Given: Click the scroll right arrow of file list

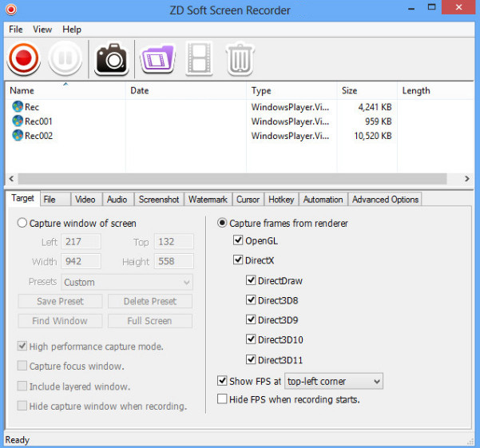Looking at the screenshot, I should (467, 179).
